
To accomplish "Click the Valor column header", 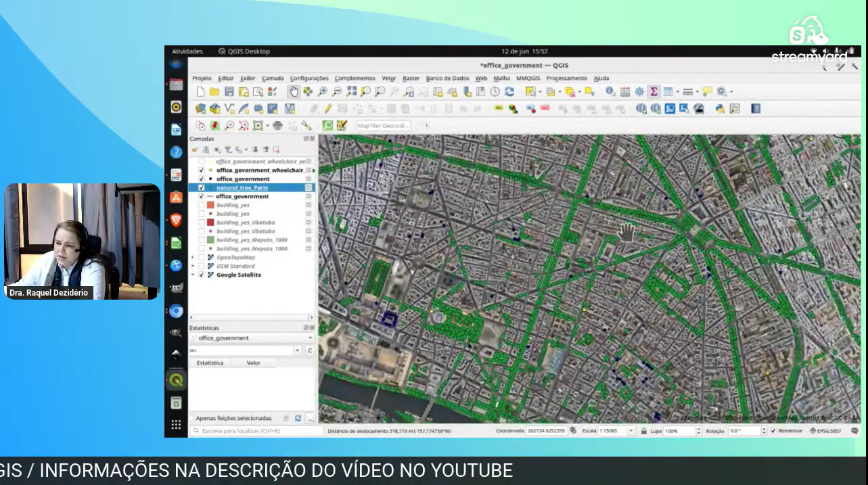I will [x=253, y=363].
